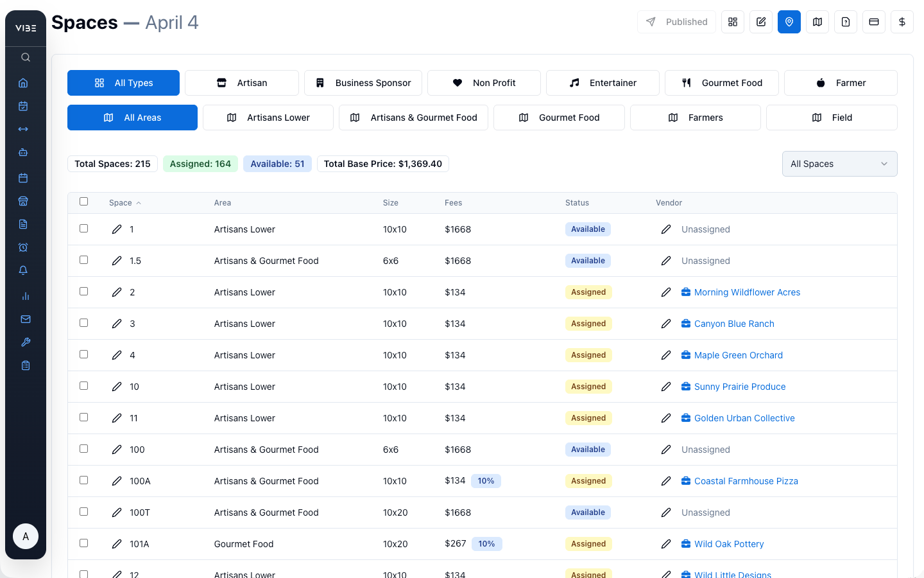Select the Gourmet Food type filter
The width and height of the screenshot is (924, 578).
[x=721, y=82]
